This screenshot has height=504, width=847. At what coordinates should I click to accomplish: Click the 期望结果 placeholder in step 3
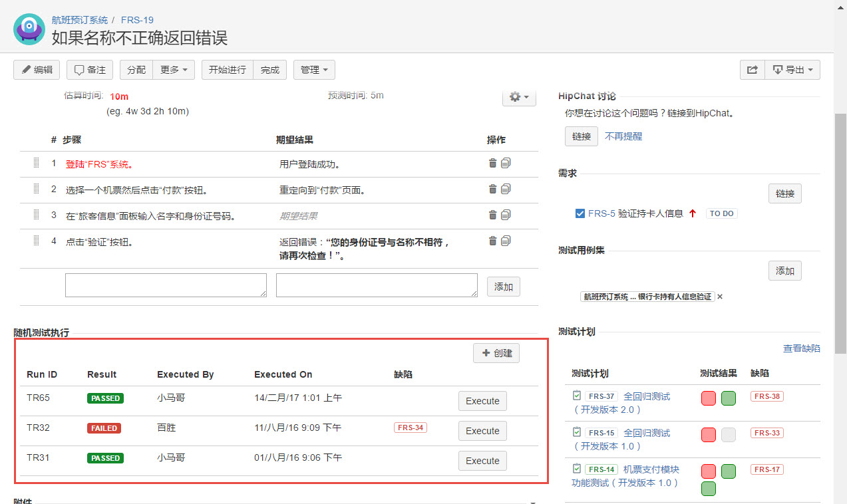point(298,215)
